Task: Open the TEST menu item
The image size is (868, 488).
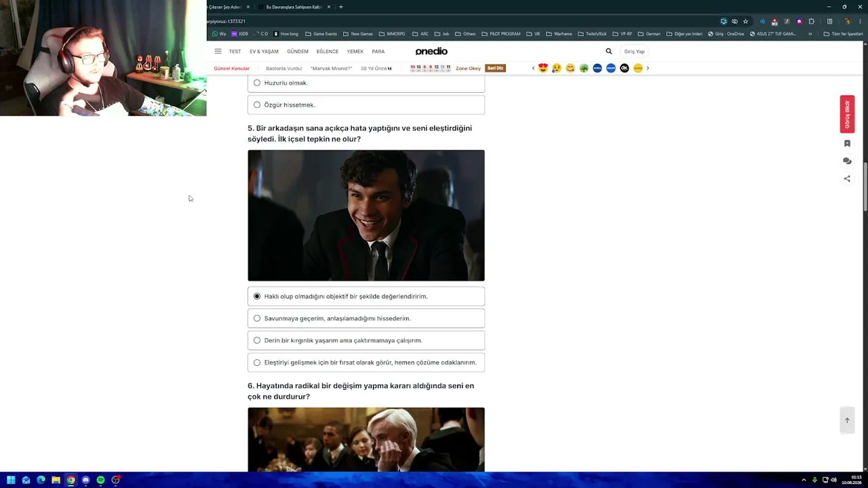Action: [x=235, y=52]
